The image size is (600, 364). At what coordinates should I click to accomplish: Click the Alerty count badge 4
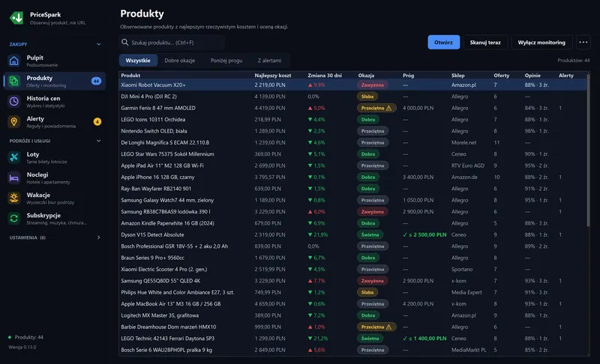click(97, 122)
